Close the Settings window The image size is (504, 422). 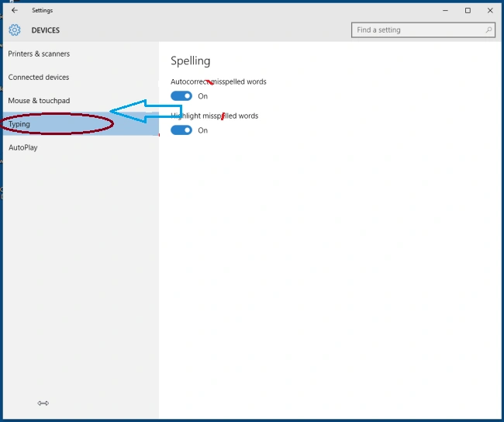(490, 10)
